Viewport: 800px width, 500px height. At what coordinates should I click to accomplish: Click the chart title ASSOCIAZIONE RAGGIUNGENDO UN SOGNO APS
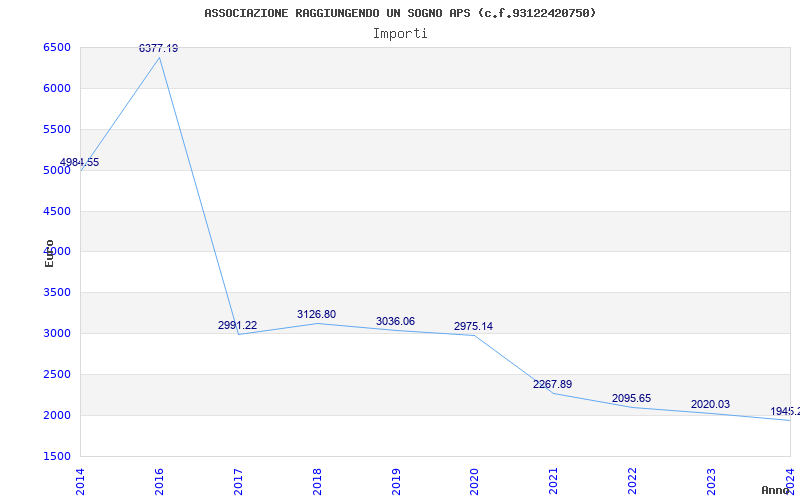tap(400, 13)
